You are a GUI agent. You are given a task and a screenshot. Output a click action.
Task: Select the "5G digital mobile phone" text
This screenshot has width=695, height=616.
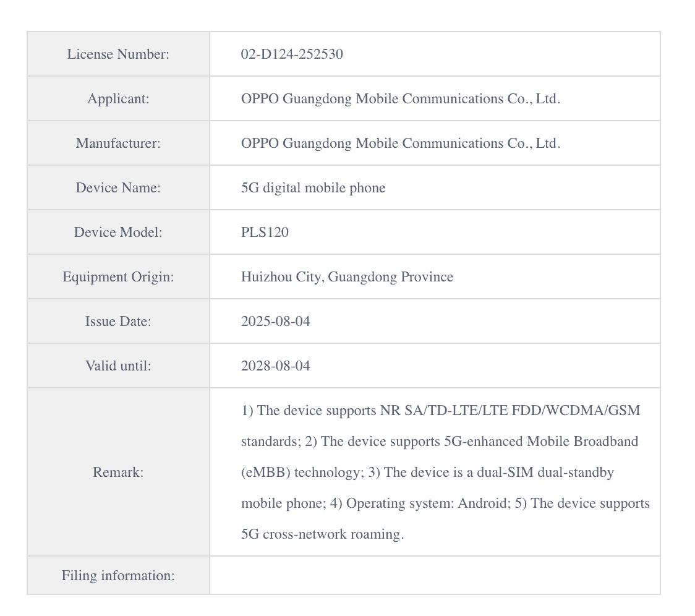[313, 188]
